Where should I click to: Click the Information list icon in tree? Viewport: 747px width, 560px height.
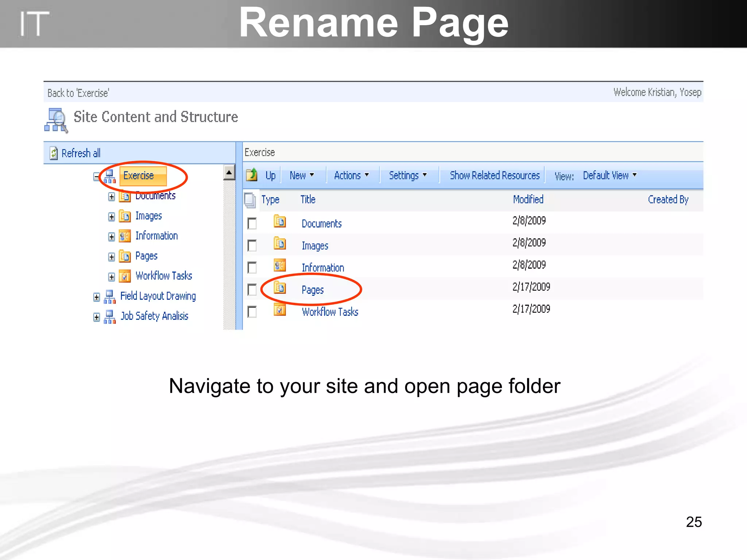point(125,236)
